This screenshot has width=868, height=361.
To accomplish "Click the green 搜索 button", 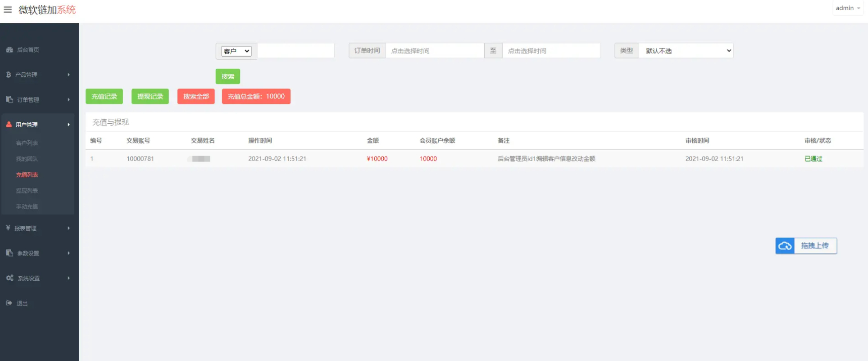I will [x=228, y=76].
